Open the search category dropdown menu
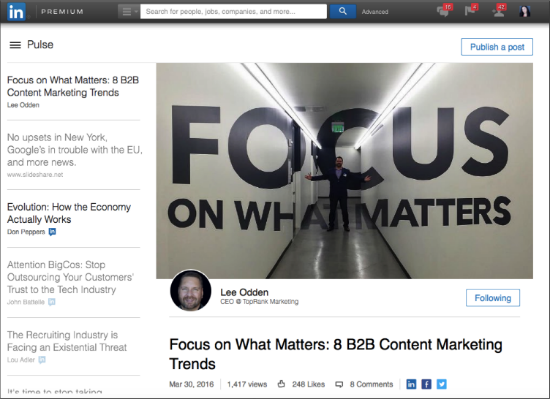Image resolution: width=550 pixels, height=399 pixels. point(129,12)
